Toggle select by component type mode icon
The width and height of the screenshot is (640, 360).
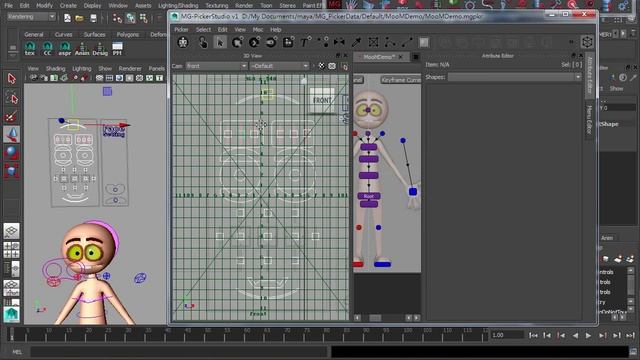click(x=144, y=18)
